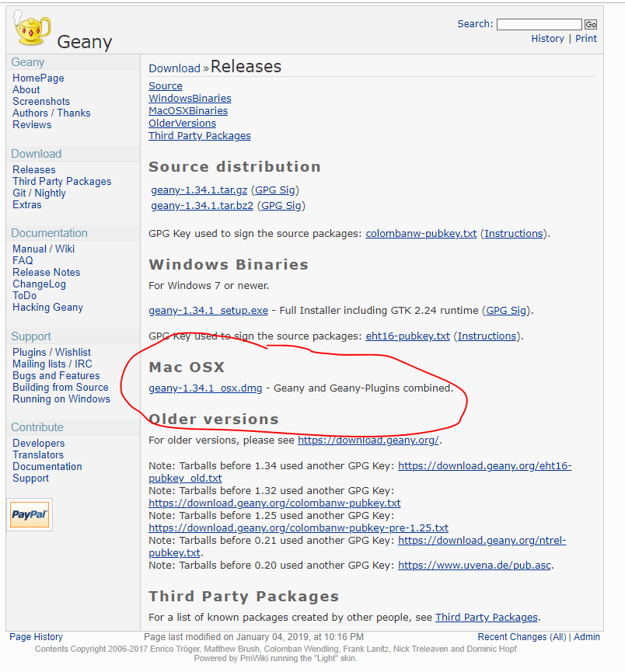Open the download.geany.org older versions link

coord(368,440)
